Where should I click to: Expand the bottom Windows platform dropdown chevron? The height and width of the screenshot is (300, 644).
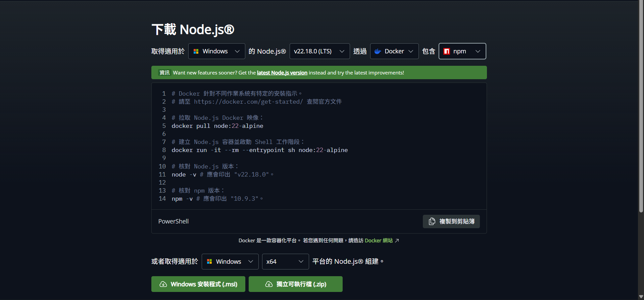tap(251, 261)
